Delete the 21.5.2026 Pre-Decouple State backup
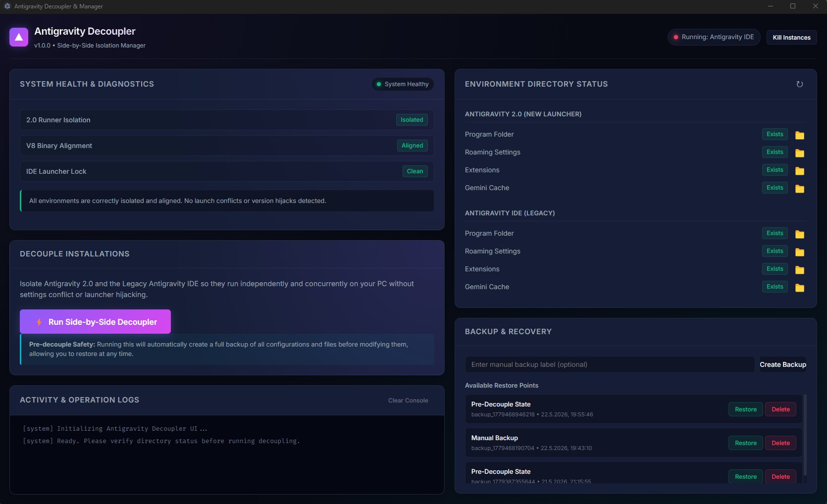Viewport: 827px width, 504px height. (780, 476)
